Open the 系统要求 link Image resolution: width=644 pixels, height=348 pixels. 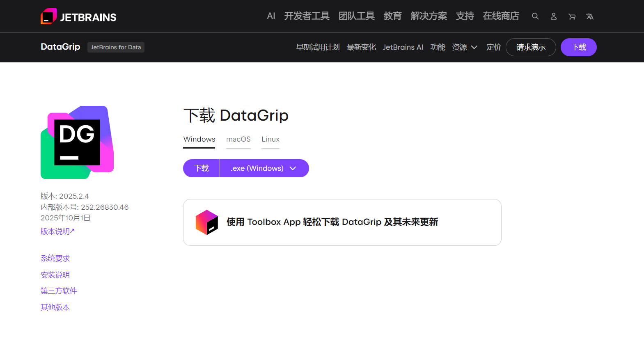tap(55, 259)
